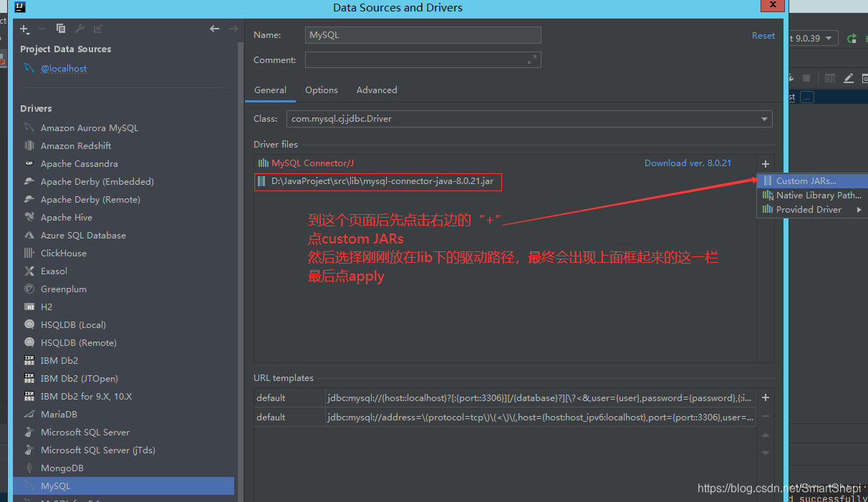Open the add data source plus menu

click(25, 29)
